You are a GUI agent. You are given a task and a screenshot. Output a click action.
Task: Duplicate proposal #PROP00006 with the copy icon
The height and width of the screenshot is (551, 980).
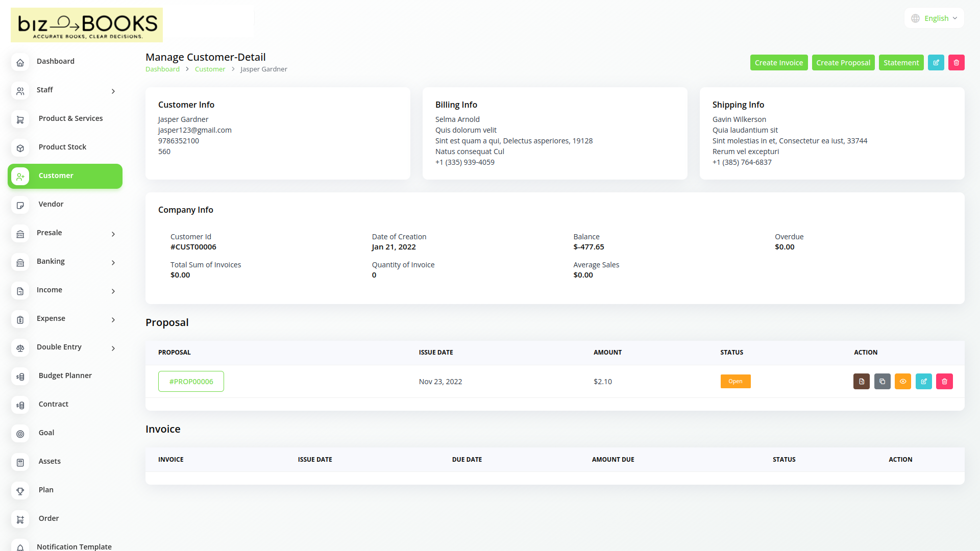click(882, 381)
